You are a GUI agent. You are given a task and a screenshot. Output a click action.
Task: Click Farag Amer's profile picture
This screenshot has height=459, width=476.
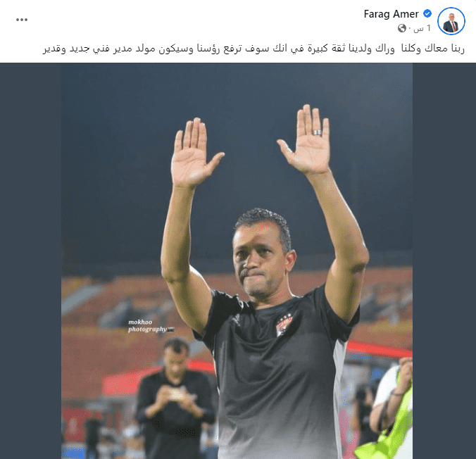coord(451,21)
